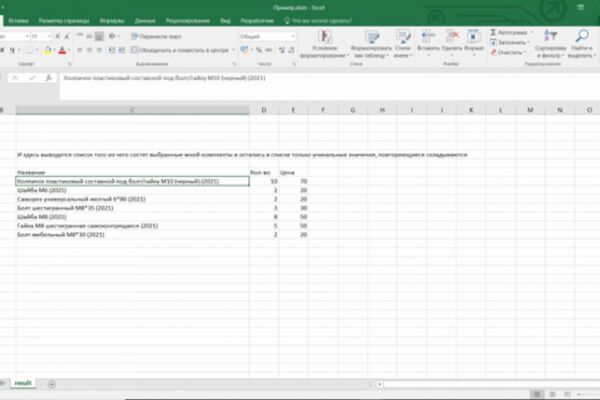The height and width of the screenshot is (400, 600).
Task: Switch to Page Layout view in status bar
Action: tap(552, 394)
